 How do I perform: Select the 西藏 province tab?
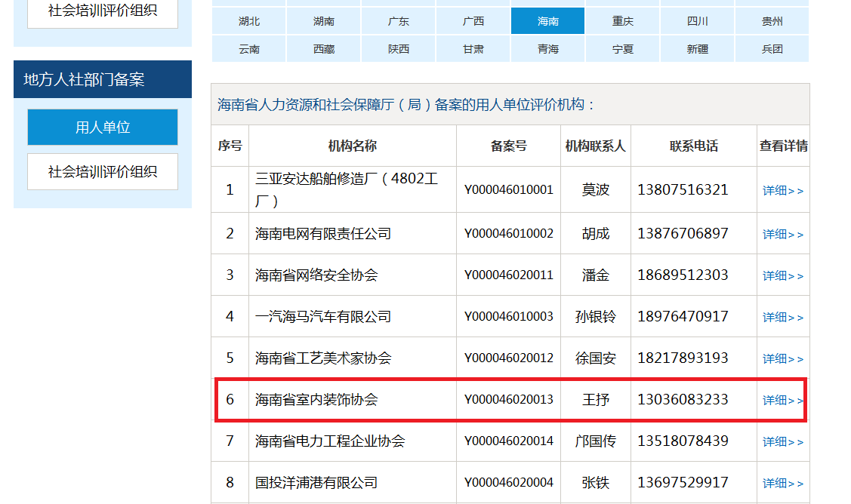point(324,49)
